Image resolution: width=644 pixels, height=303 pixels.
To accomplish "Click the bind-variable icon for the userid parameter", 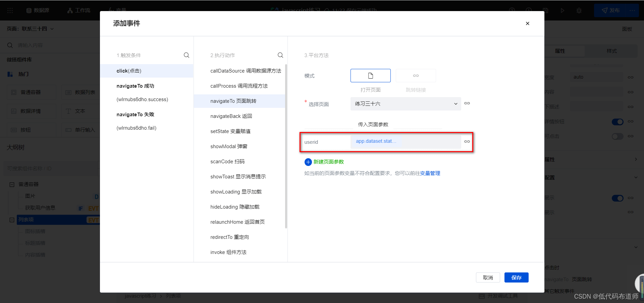I will click(x=467, y=142).
